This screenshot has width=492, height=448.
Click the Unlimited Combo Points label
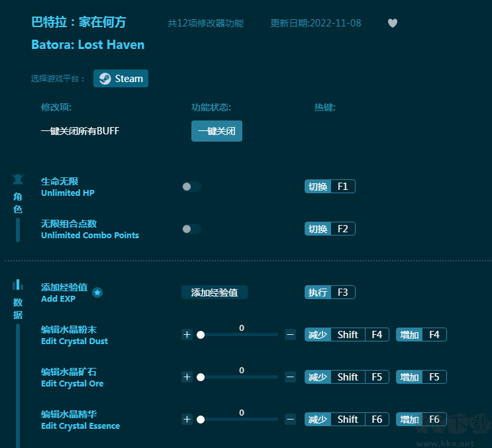(x=90, y=235)
